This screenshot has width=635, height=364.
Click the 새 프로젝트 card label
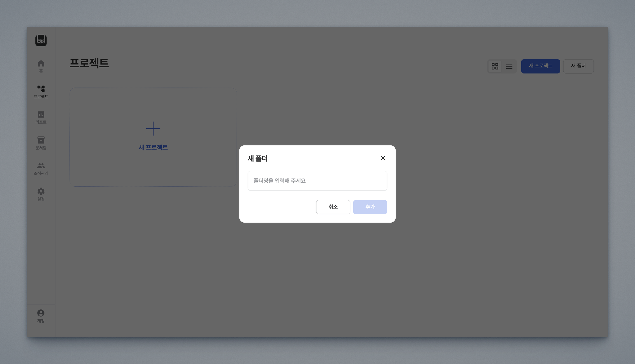(x=153, y=148)
